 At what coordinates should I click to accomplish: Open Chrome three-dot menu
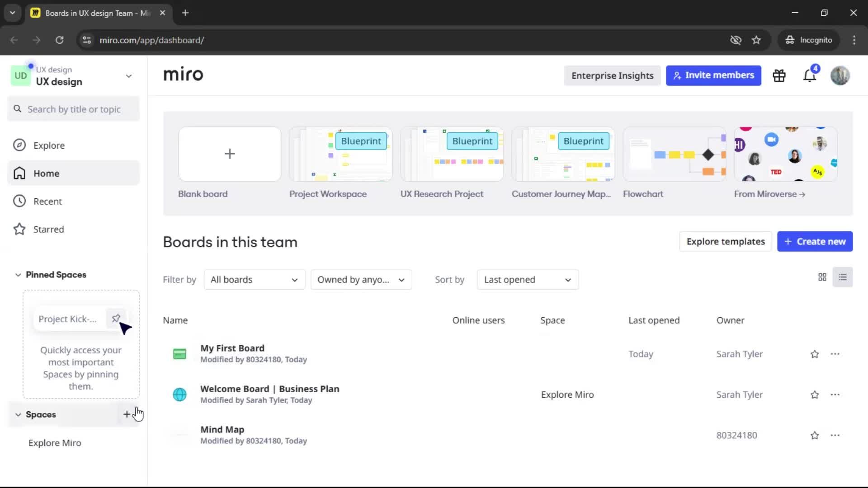[854, 40]
